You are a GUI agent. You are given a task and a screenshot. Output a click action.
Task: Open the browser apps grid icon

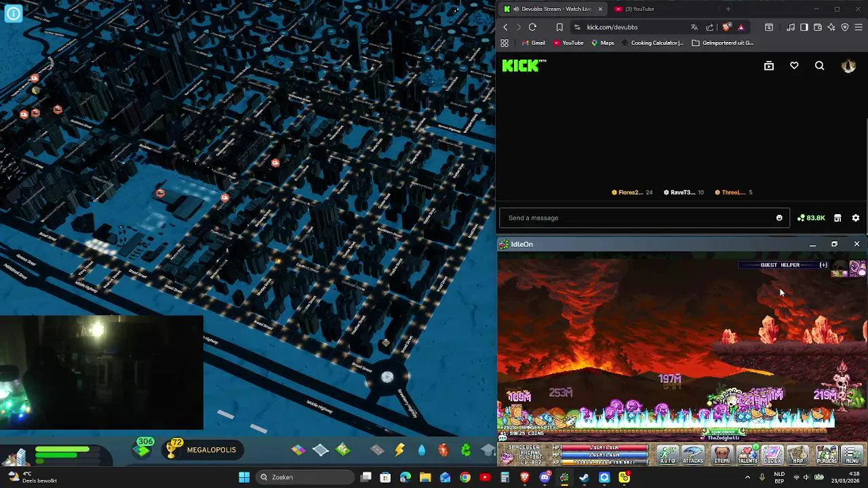coord(505,43)
